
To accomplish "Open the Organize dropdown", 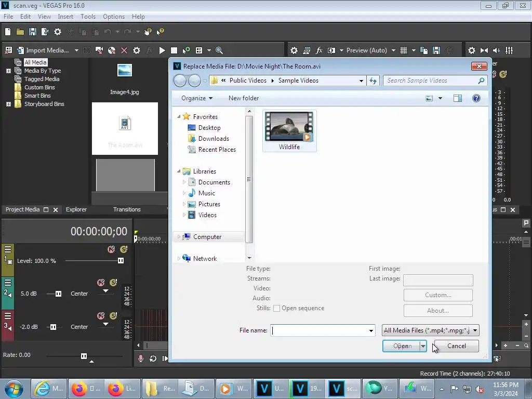I will click(197, 98).
